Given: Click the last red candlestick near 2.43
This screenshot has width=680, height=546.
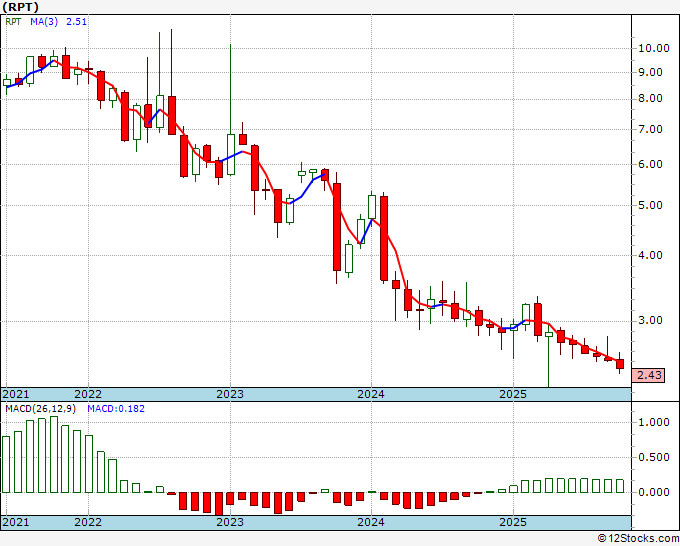Looking at the screenshot, I should [x=620, y=364].
